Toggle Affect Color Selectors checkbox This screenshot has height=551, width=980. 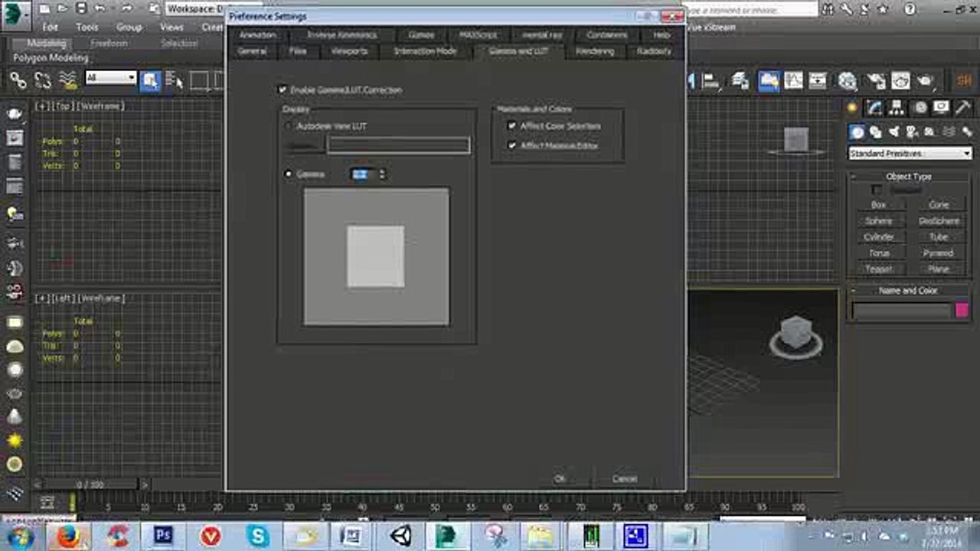pyautogui.click(x=511, y=126)
